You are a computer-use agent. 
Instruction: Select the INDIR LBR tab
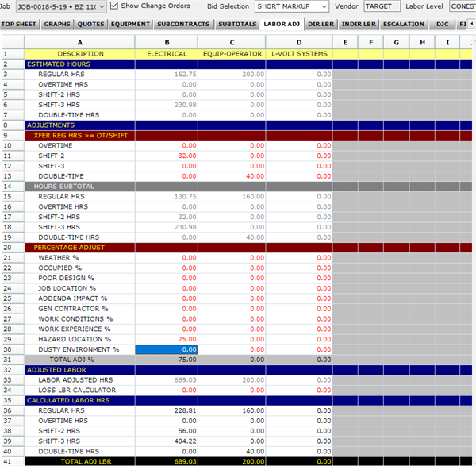pos(359,24)
